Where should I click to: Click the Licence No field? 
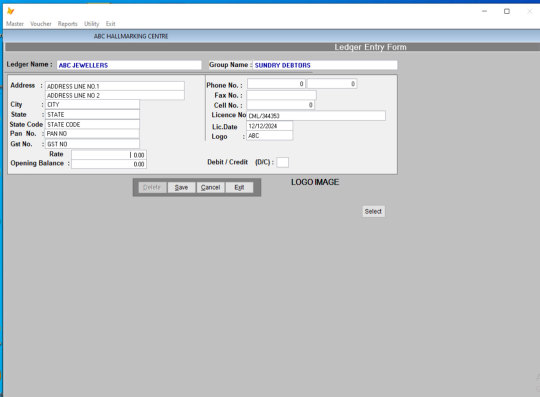tap(316, 116)
